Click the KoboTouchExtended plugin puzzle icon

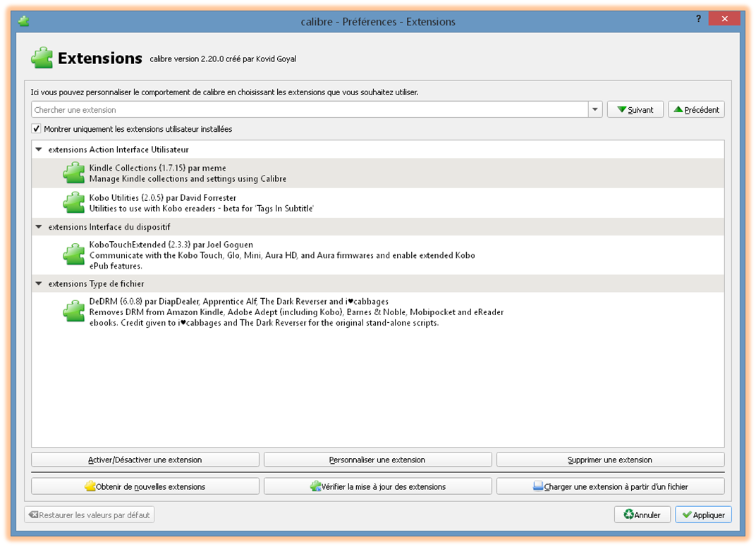coord(74,255)
